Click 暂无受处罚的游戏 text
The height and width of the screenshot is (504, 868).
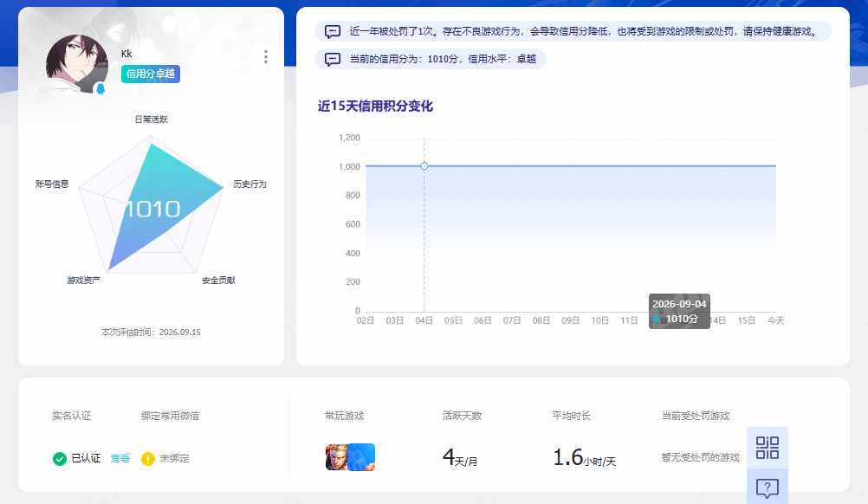(x=700, y=457)
